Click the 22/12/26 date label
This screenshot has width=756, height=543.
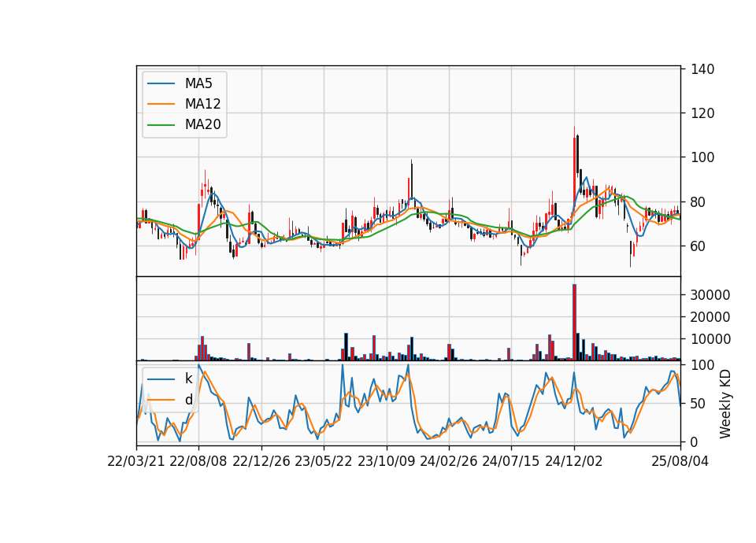[261, 461]
